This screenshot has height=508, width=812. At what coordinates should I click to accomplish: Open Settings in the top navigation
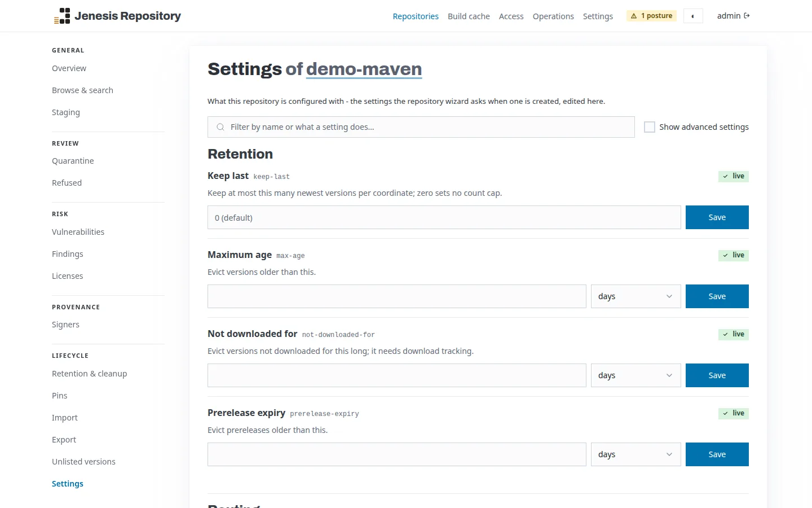point(598,16)
